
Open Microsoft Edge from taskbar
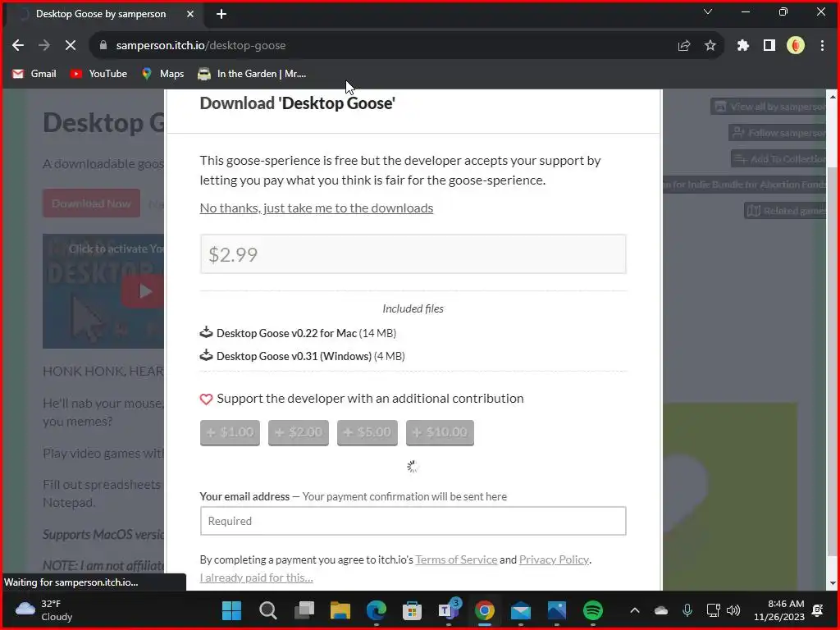point(377,610)
